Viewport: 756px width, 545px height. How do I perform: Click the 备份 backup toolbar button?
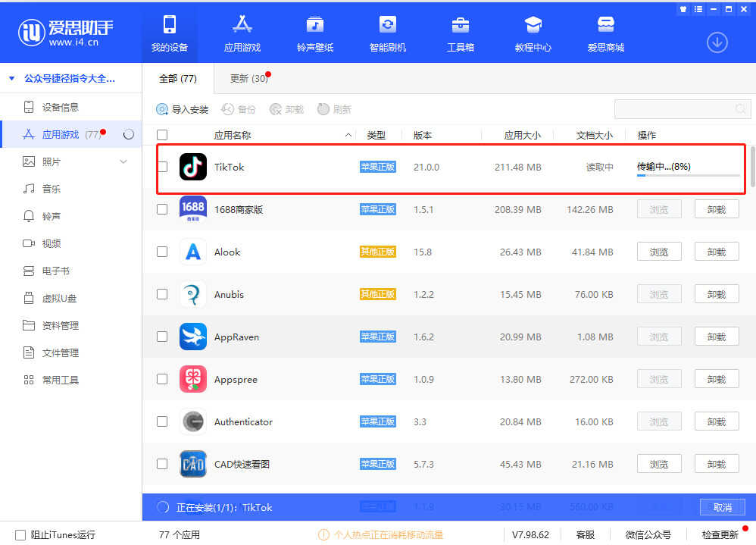pos(238,109)
